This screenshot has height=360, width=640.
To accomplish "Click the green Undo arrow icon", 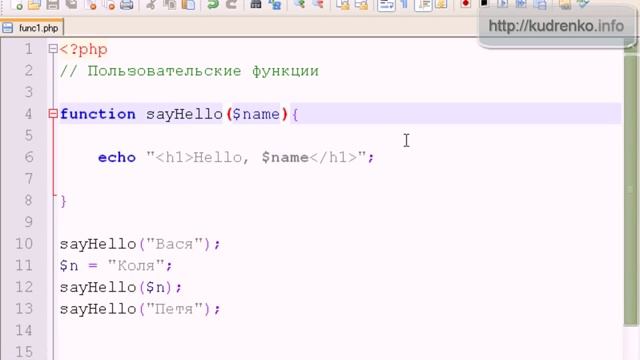I will (x=213, y=4).
